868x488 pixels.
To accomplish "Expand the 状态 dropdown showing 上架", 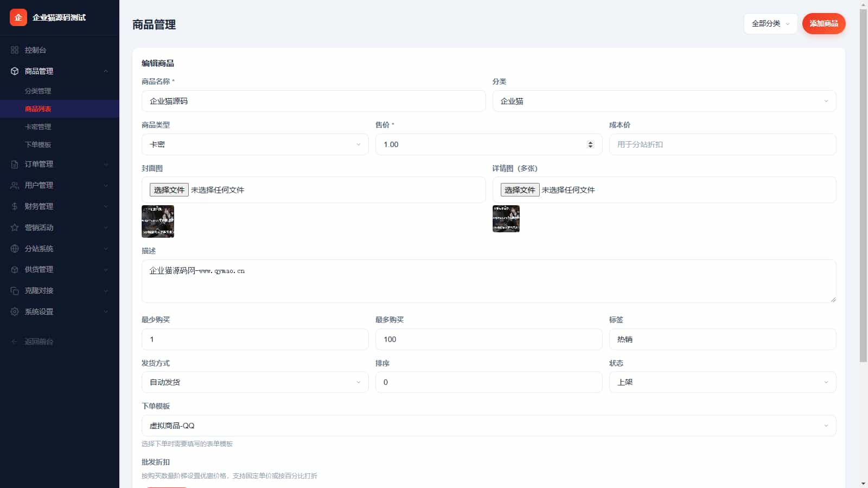I will (x=722, y=382).
